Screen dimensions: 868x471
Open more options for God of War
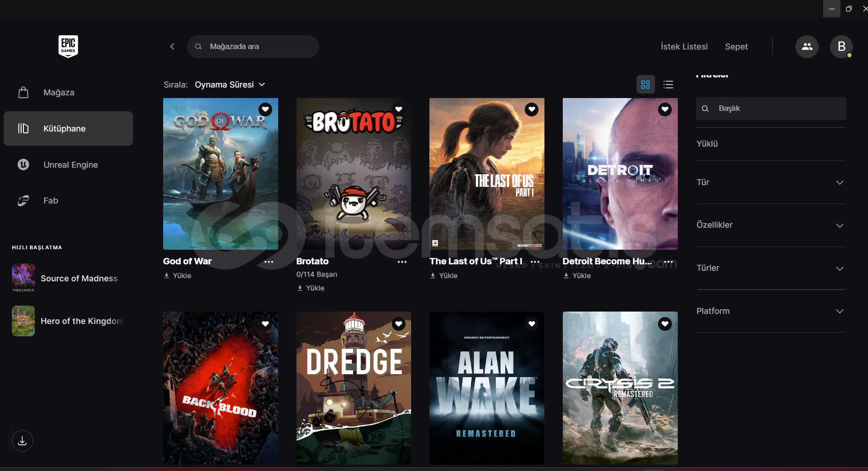pos(269,262)
